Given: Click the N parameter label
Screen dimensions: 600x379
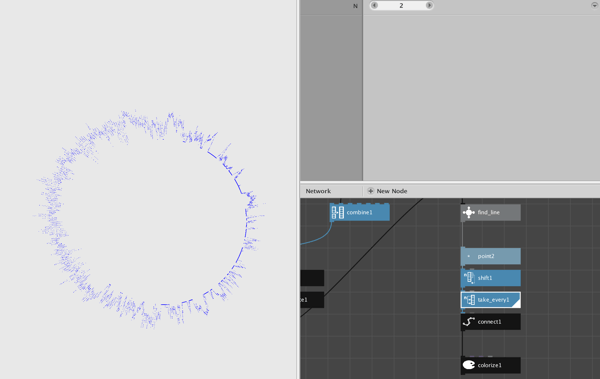Looking at the screenshot, I should click(x=355, y=6).
